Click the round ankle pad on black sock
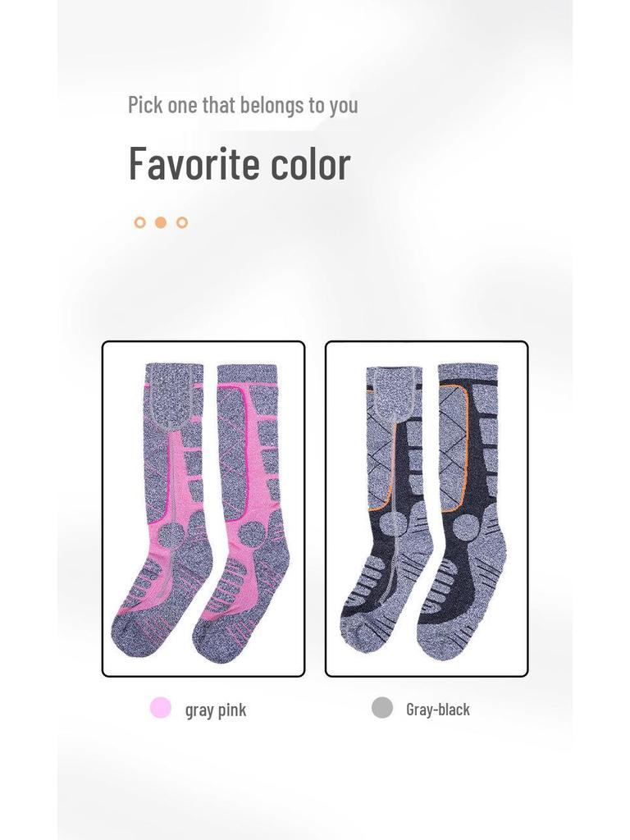Screen dimensions: 630x840 468,526
